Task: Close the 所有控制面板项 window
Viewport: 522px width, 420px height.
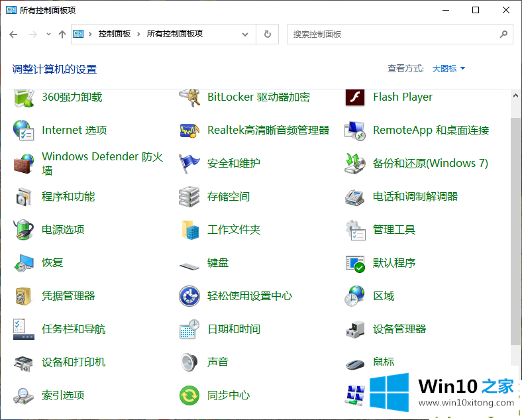Action: [x=506, y=10]
